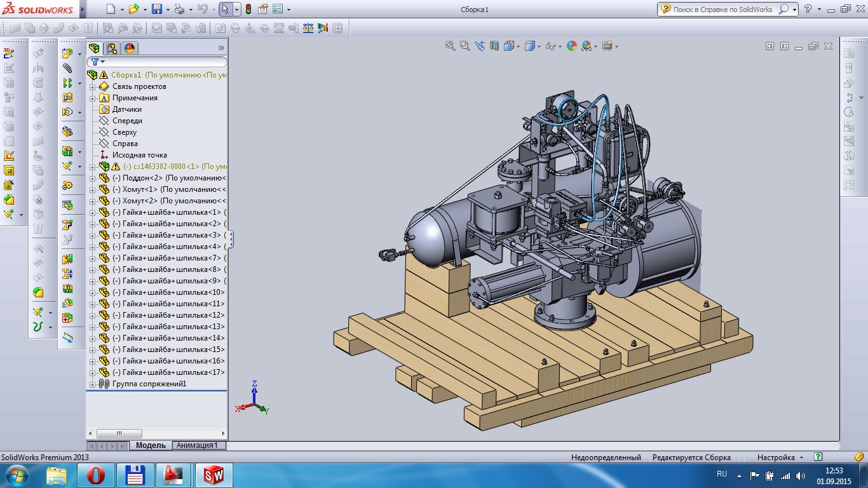Expand the Группа сопряжений1 node
The height and width of the screenshot is (488, 868).
(92, 384)
